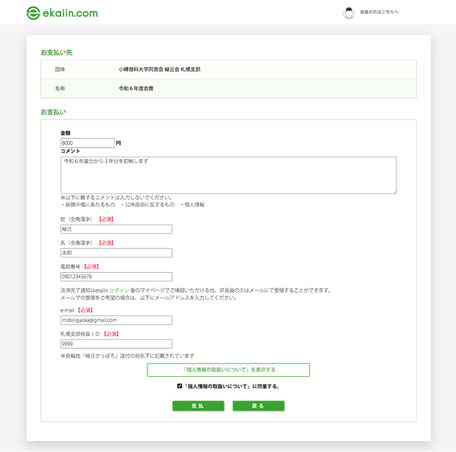Click the phone number field 09012345678
This screenshot has width=456, height=452.
[x=116, y=277]
